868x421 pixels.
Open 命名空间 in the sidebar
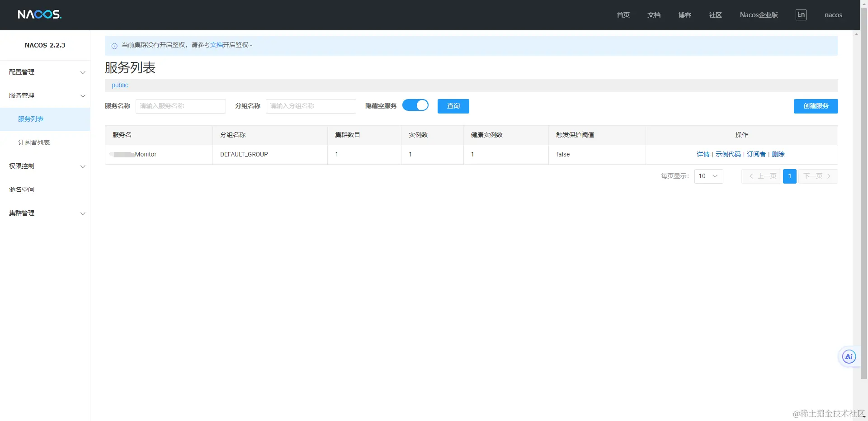pos(45,189)
